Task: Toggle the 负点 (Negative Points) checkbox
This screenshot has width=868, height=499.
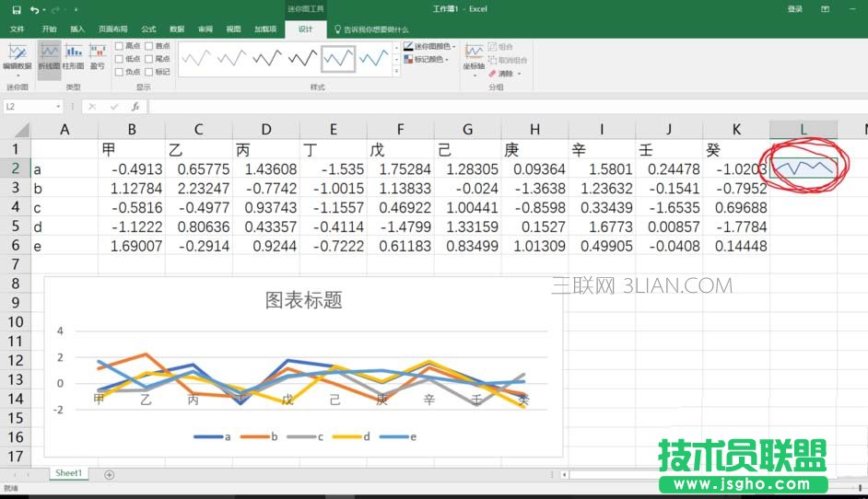Action: pos(119,72)
